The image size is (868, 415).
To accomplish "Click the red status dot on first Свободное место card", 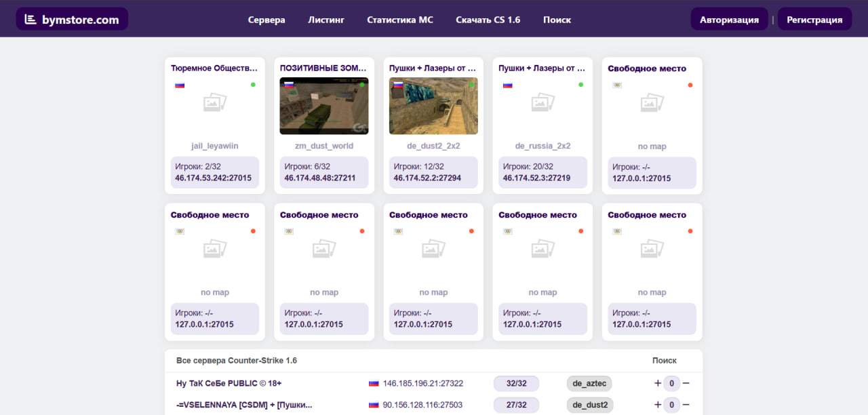I will pos(690,85).
